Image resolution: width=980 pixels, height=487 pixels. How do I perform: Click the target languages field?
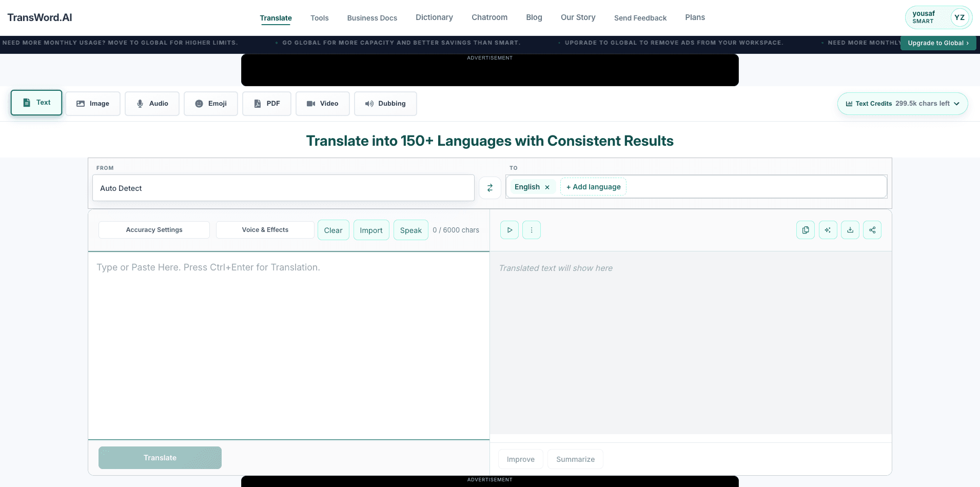click(x=696, y=187)
